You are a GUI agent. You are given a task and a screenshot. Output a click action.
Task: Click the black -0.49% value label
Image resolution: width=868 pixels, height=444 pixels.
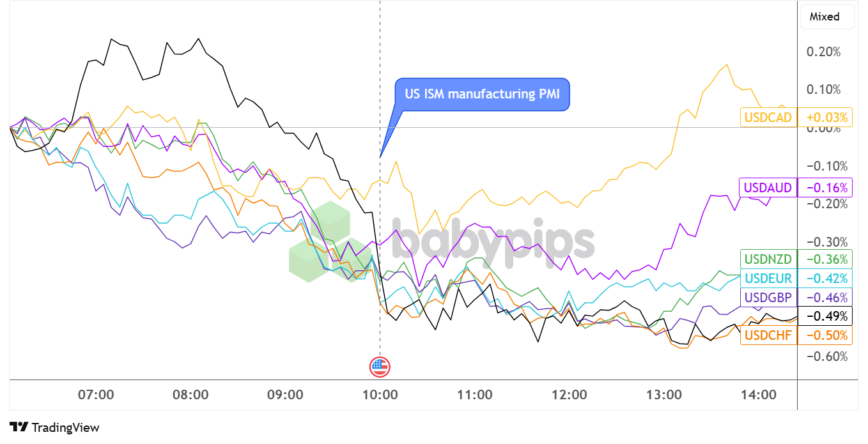tap(826, 316)
